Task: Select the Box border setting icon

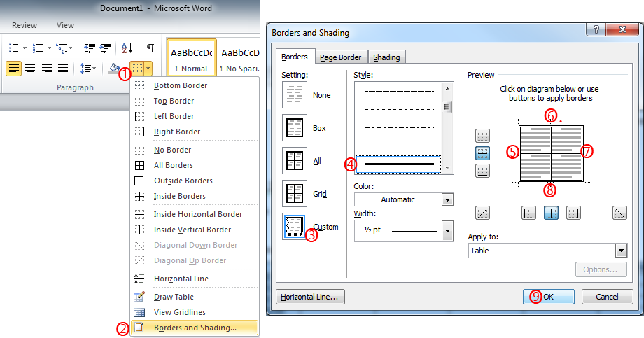Action: point(295,128)
